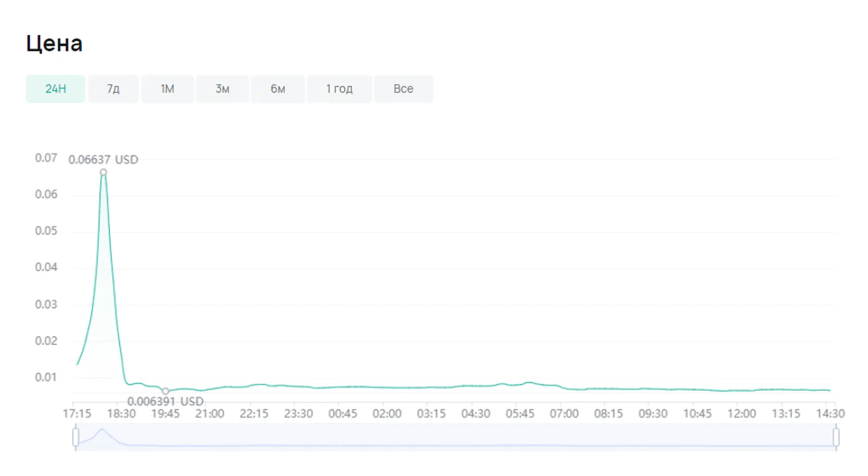Select the 6м time range
The width and height of the screenshot is (868, 476).
click(x=278, y=89)
